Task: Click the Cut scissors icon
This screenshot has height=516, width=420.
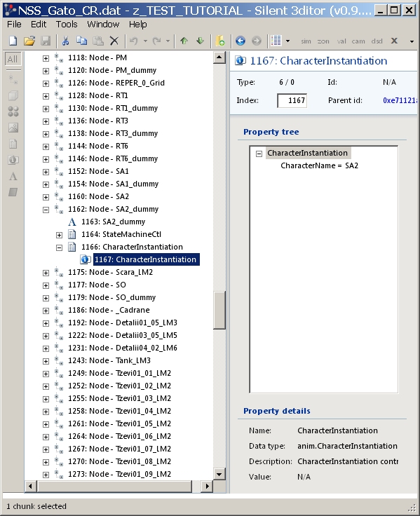Action: 65,41
